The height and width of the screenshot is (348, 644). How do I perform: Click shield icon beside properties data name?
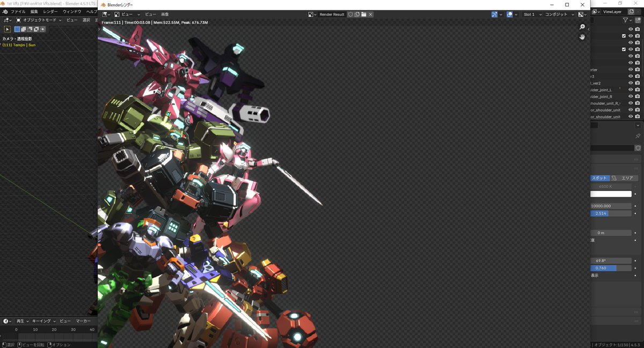[x=638, y=148]
